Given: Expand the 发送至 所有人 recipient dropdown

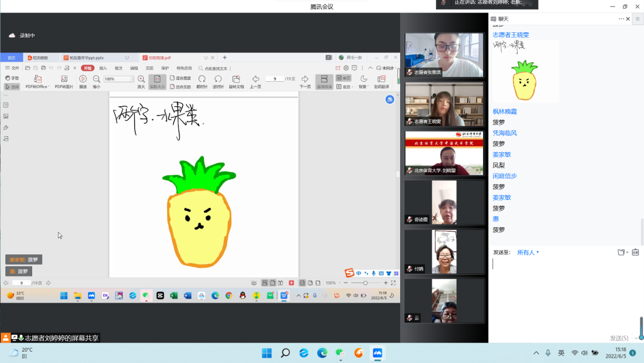Looking at the screenshot, I should [x=528, y=253].
